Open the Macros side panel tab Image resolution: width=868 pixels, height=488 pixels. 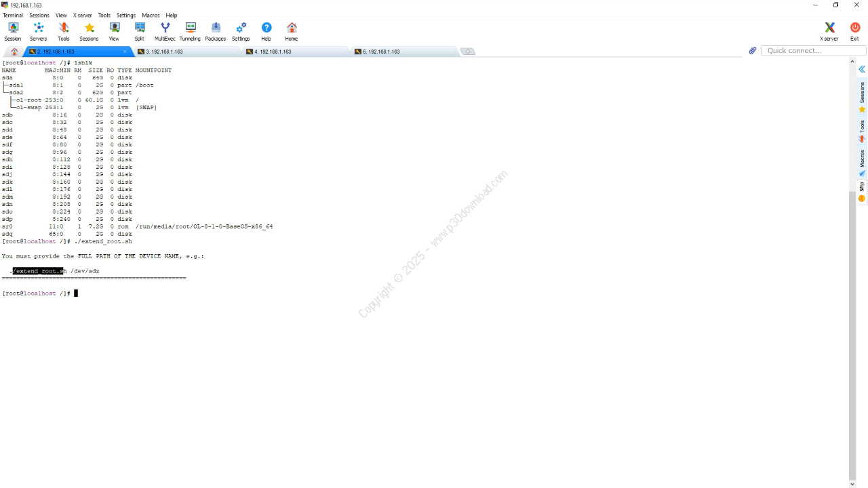pyautogui.click(x=862, y=163)
